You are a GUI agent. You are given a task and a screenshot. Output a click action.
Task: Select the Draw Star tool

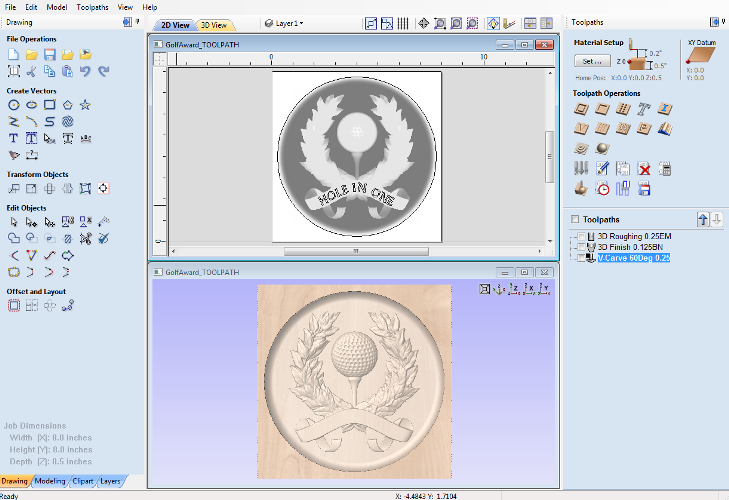[86, 104]
